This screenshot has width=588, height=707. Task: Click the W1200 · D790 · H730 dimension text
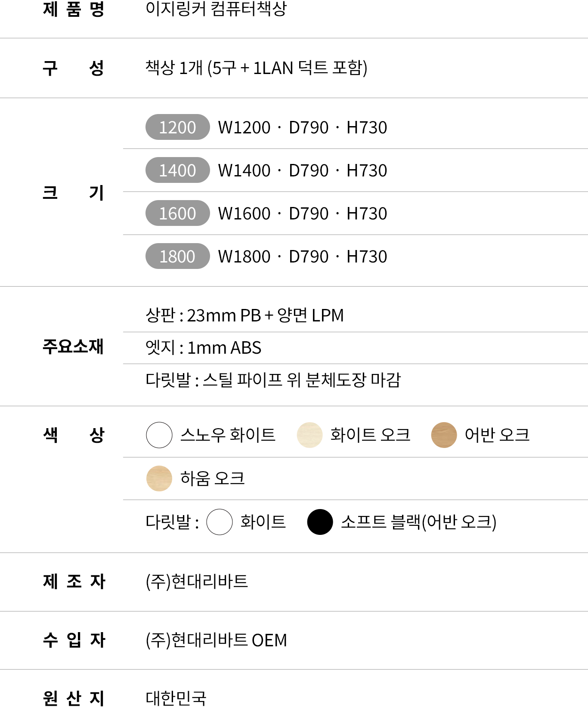pyautogui.click(x=302, y=127)
